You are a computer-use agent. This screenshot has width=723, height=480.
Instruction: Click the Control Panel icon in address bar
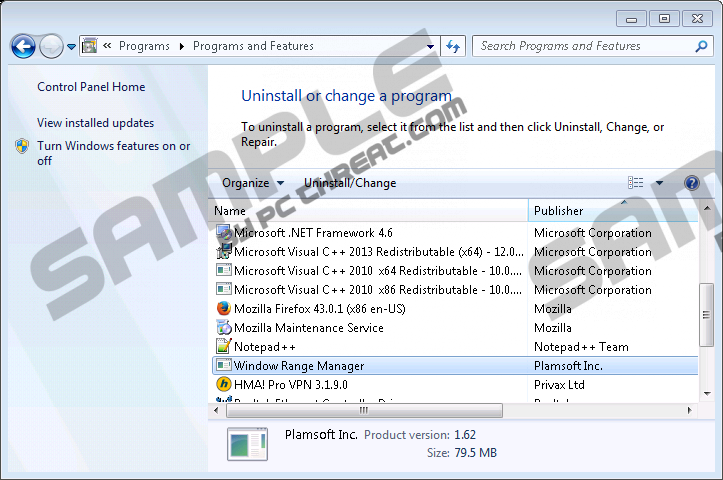tap(89, 46)
